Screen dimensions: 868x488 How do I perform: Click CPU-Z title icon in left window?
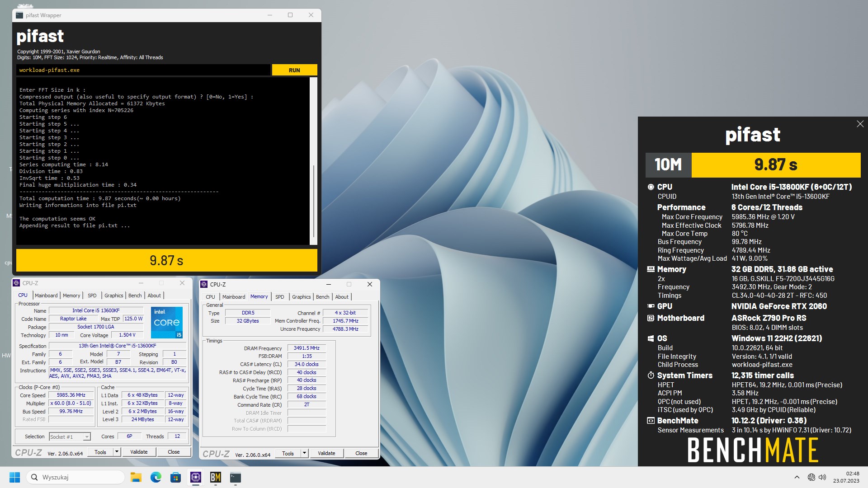16,283
